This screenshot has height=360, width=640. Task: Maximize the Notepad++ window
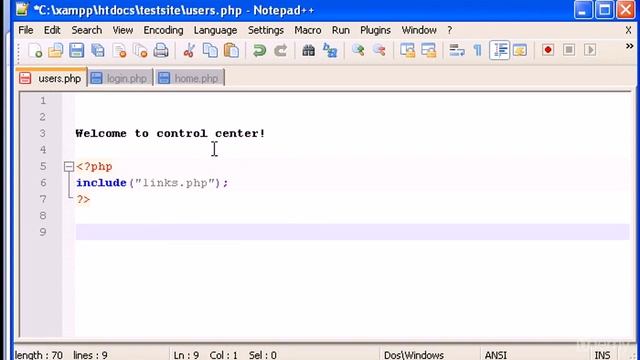[x=604, y=10]
